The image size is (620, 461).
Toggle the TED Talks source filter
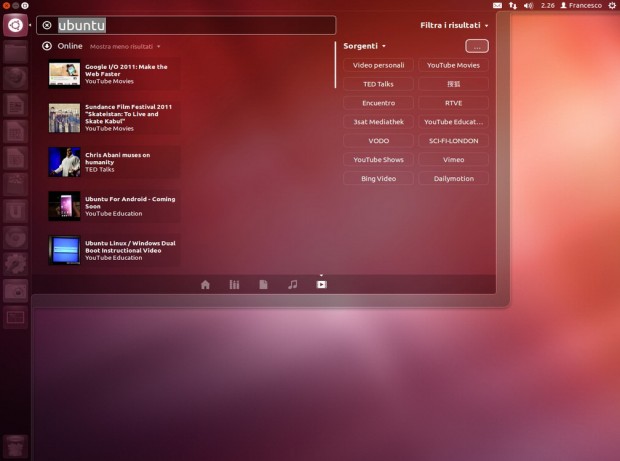(378, 84)
